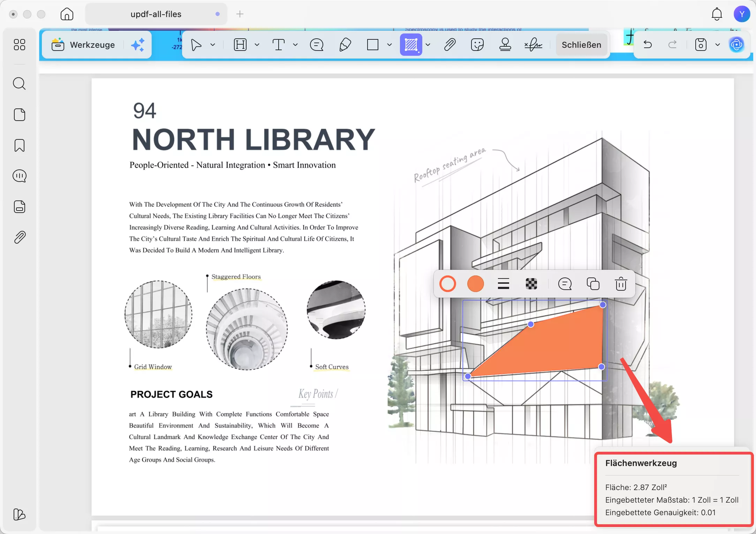Click the Schließen button
The image size is (756, 534).
pos(581,45)
